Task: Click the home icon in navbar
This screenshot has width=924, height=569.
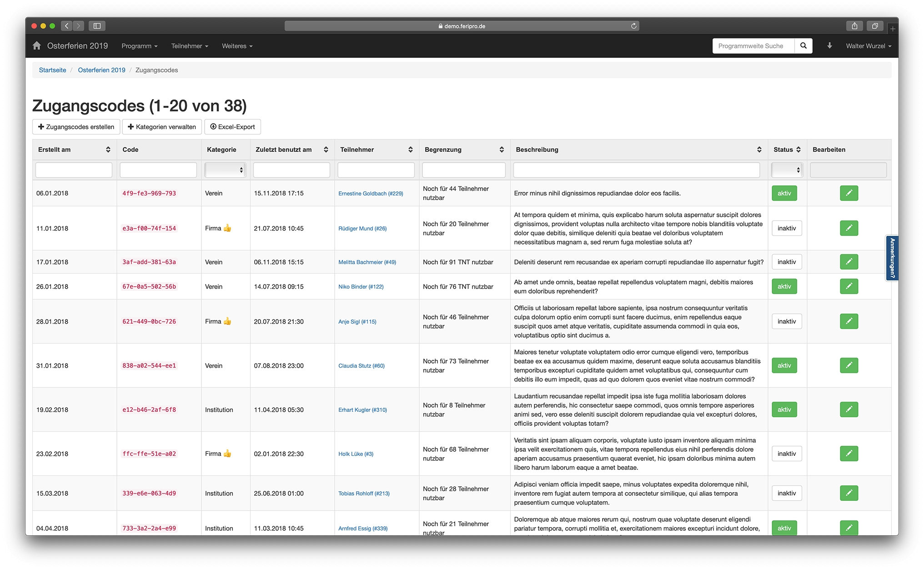Action: click(37, 46)
